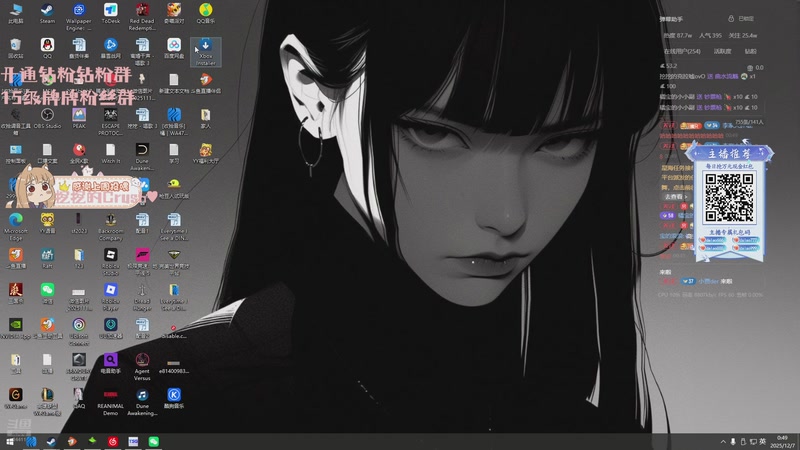
Task: Open the WeGame desktop icon
Action: [x=15, y=398]
